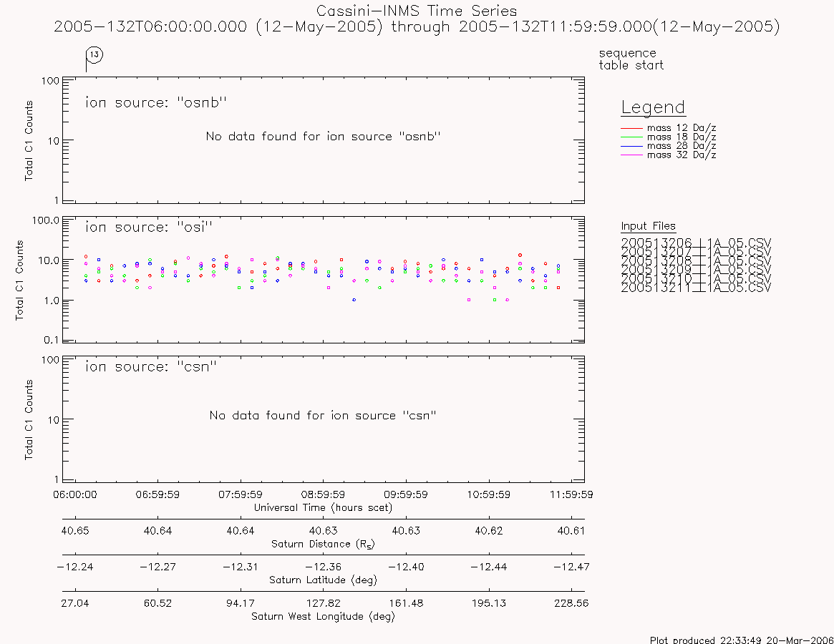This screenshot has width=834, height=644.
Task: Click the "Universal Time (hours scet)" axis title
Action: point(324,508)
